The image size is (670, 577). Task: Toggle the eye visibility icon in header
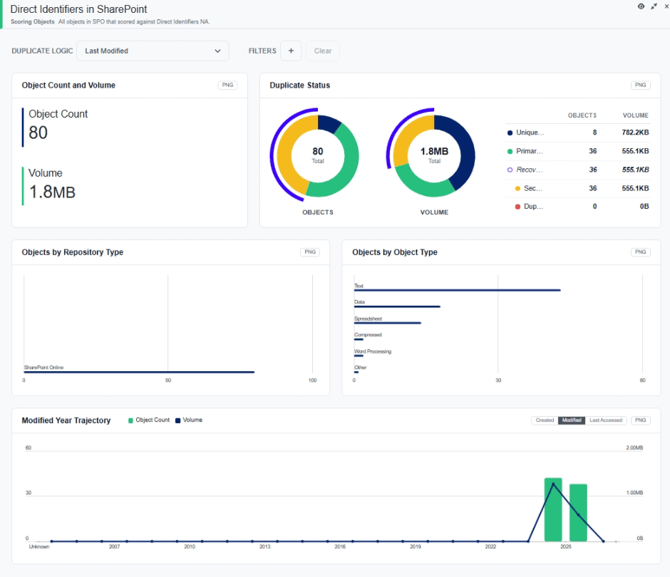tap(641, 6)
